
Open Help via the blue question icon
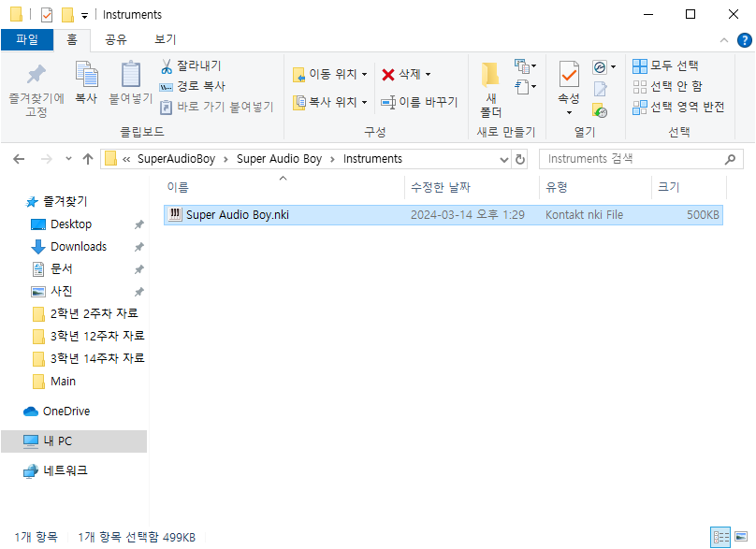(745, 40)
